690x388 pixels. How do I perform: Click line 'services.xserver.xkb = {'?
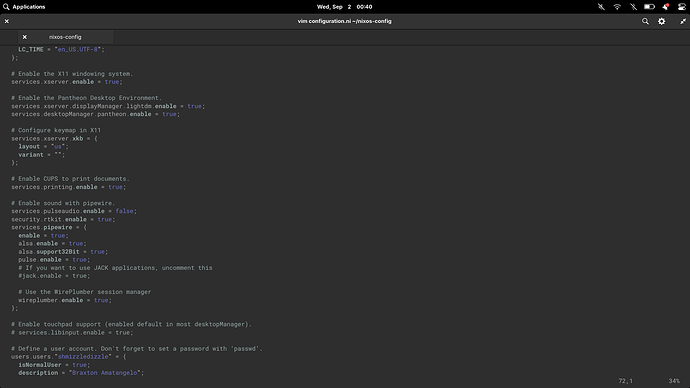(54, 138)
